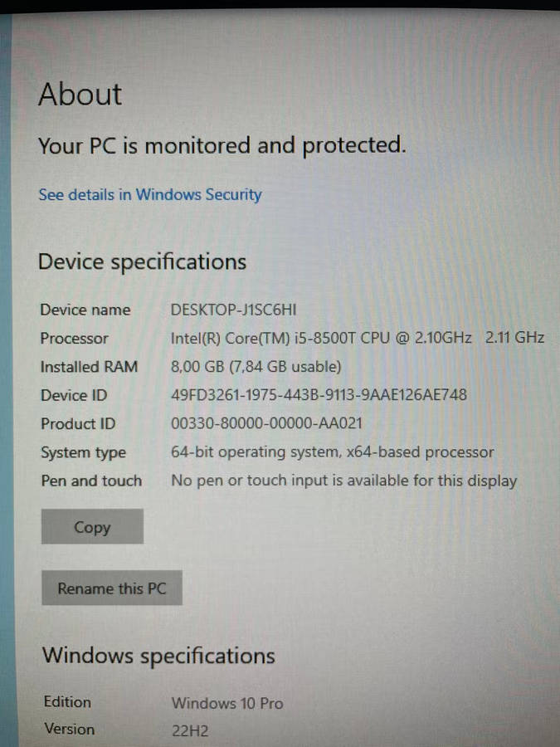Click the System type description text

point(332,452)
